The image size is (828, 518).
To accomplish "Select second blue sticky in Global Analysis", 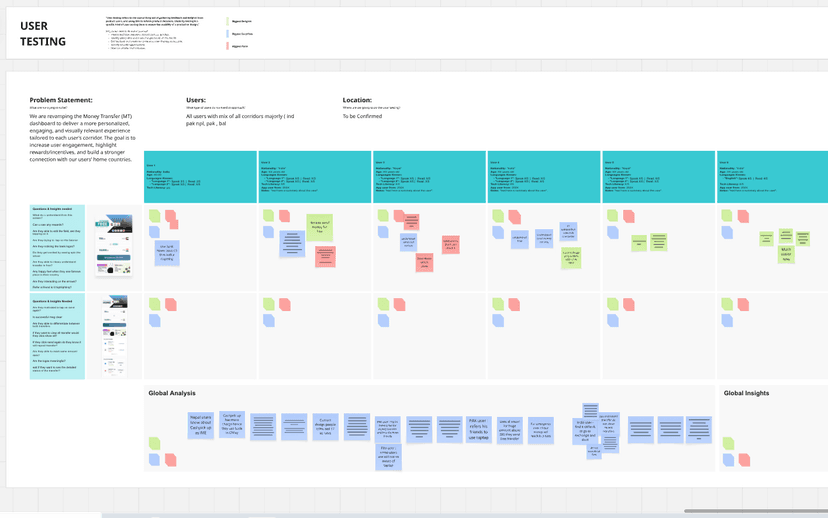I will click(232, 424).
